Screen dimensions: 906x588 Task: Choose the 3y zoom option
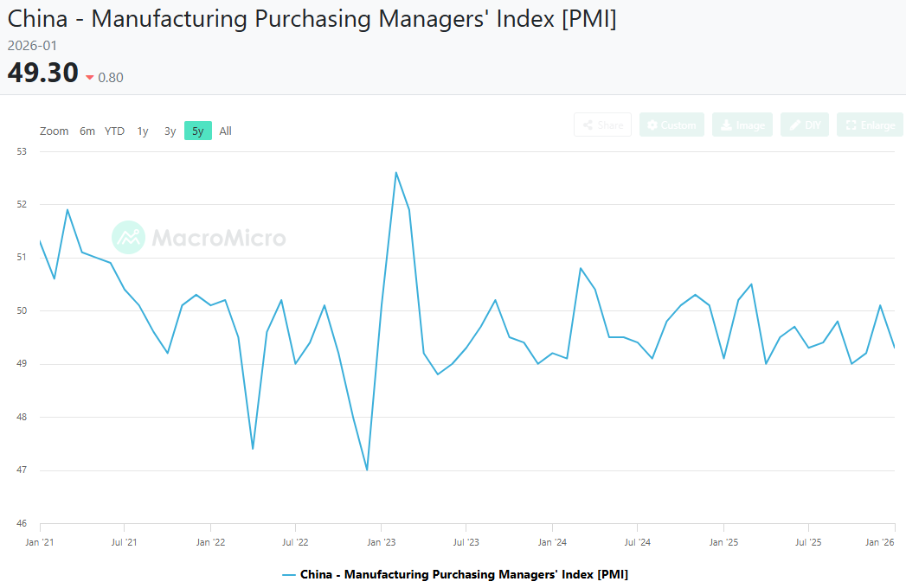(170, 131)
